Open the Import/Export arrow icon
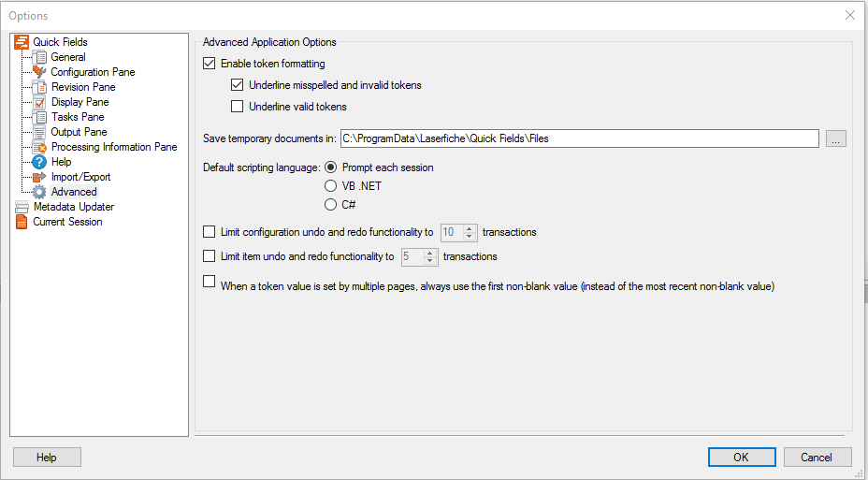This screenshot has height=480, width=868. pyautogui.click(x=39, y=177)
